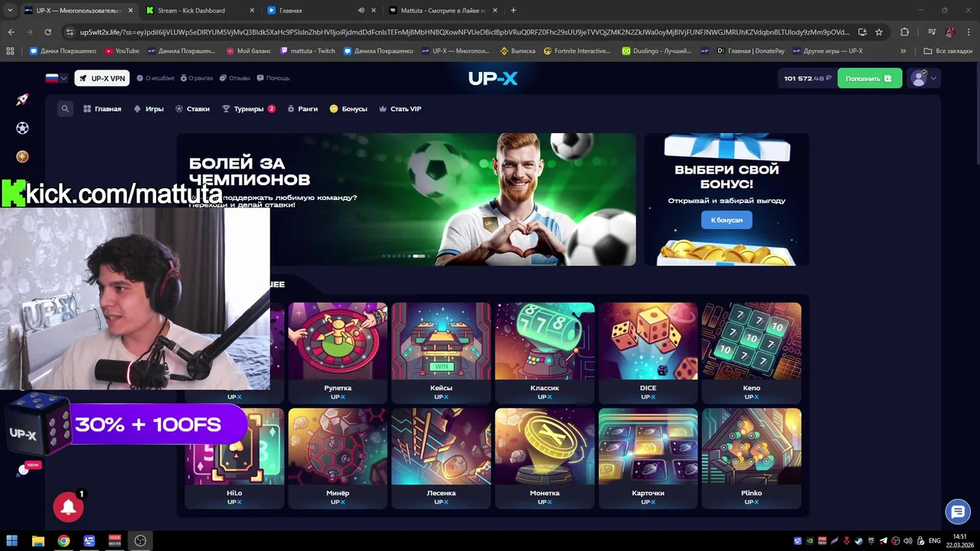Open the Игры menu item
Viewport: 980px width, 551px height.
[149, 109]
